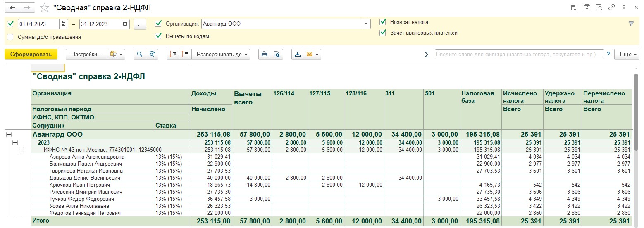Click the floppy disk save icon
Screen dimensions: 644x228
(574, 7)
